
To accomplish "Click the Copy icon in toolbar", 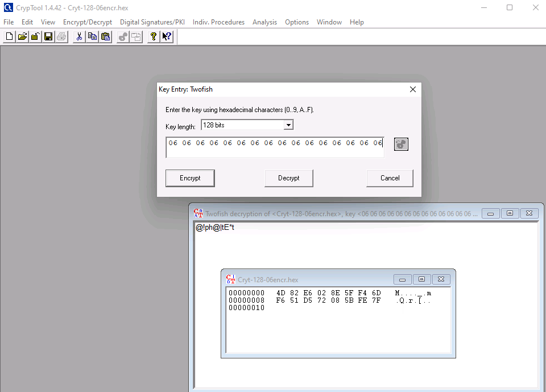I will click(x=92, y=37).
